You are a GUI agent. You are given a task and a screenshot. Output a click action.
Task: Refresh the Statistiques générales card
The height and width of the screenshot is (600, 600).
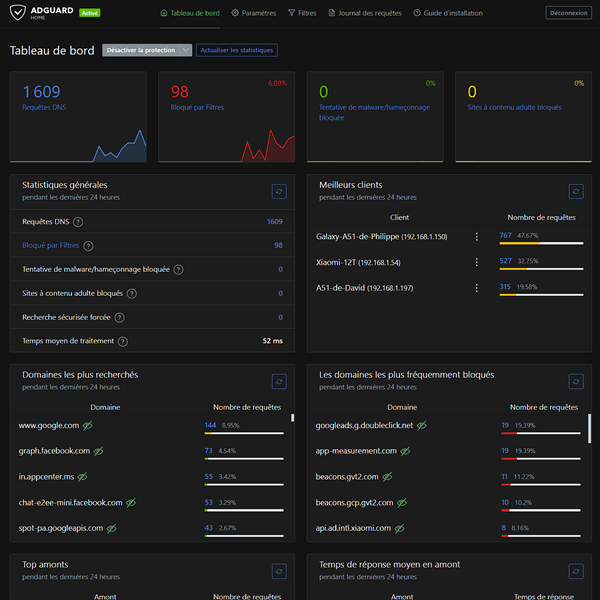[279, 191]
